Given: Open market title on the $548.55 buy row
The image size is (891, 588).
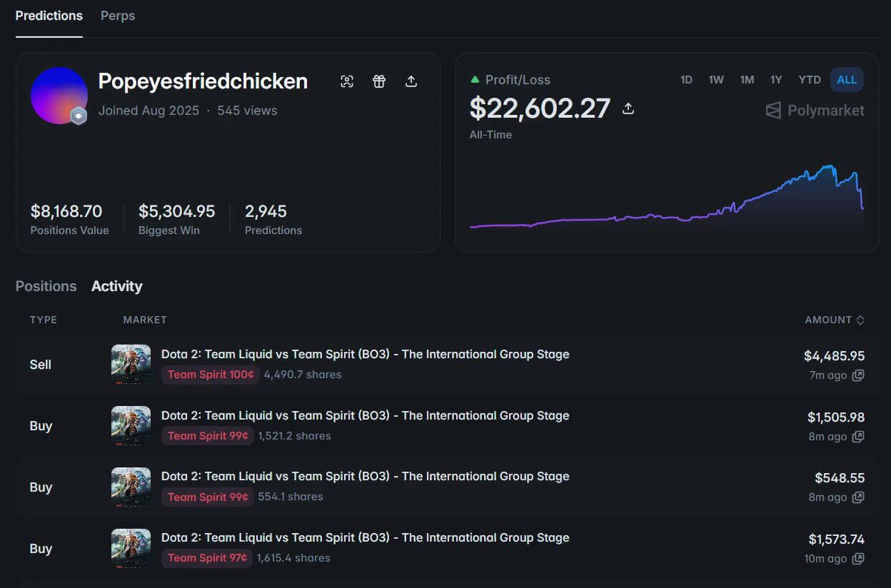Looking at the screenshot, I should point(365,476).
